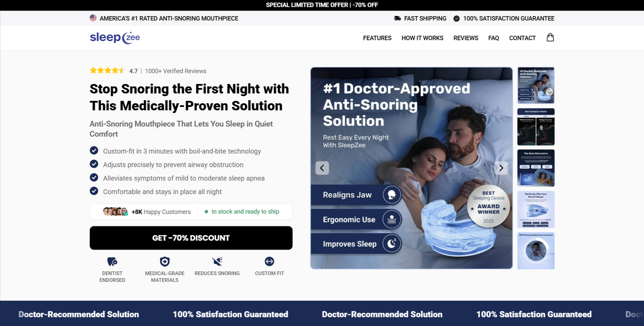Click checkmark beside Adjusts precisely bullet
This screenshot has width=644, height=326.
[94, 164]
